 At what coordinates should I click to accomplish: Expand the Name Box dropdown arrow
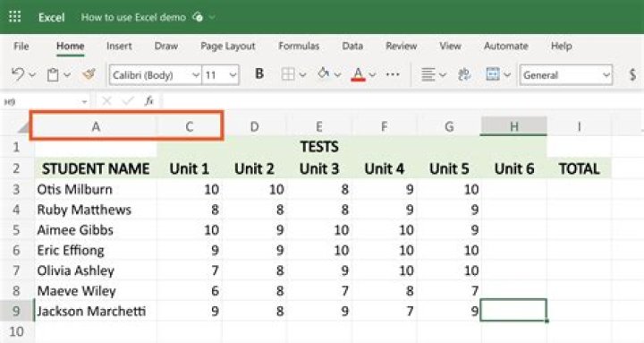tap(84, 101)
